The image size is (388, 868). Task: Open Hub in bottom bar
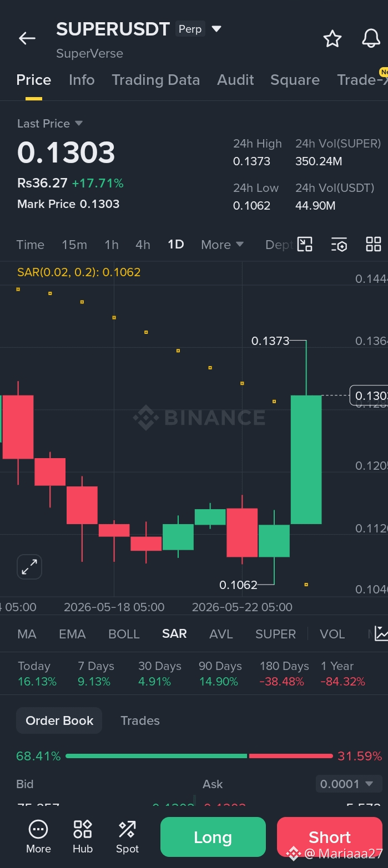(x=83, y=836)
